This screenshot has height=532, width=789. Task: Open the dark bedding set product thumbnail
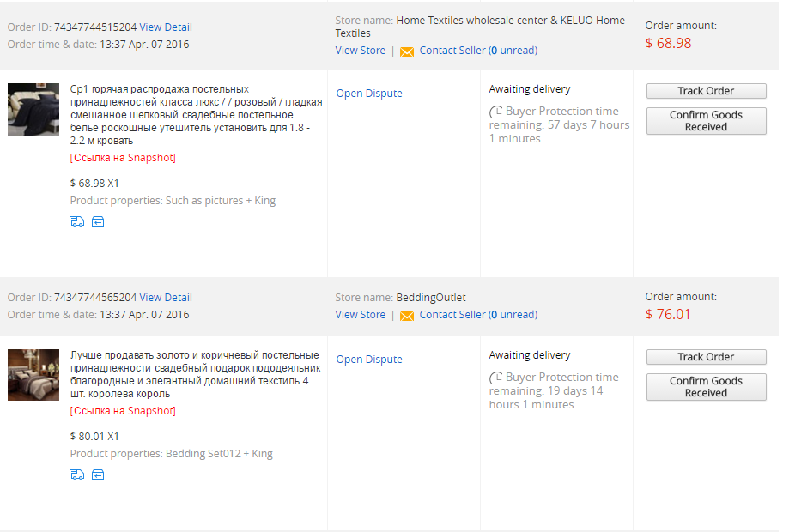(33, 109)
